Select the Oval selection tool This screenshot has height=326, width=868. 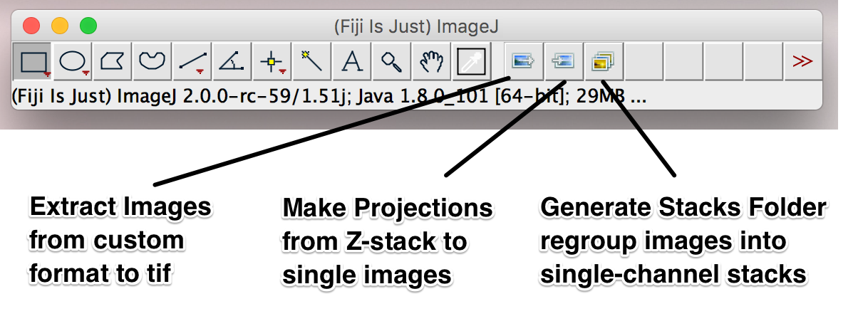click(x=73, y=62)
